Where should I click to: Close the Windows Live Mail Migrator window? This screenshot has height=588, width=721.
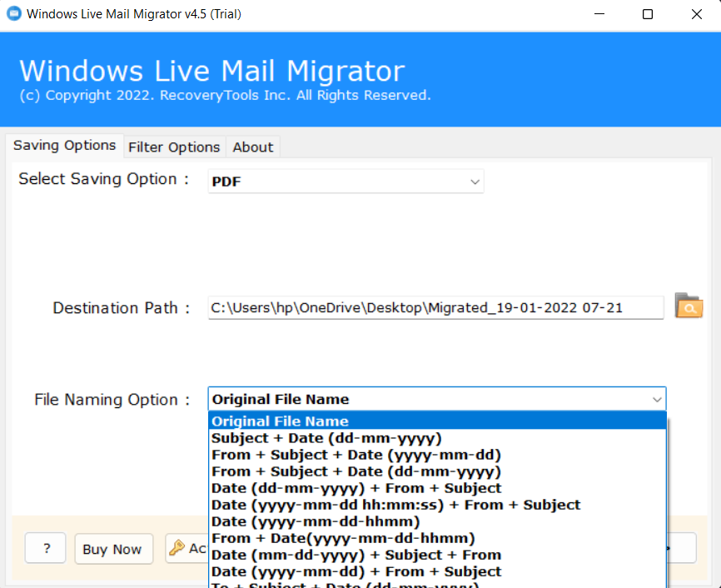(x=697, y=14)
